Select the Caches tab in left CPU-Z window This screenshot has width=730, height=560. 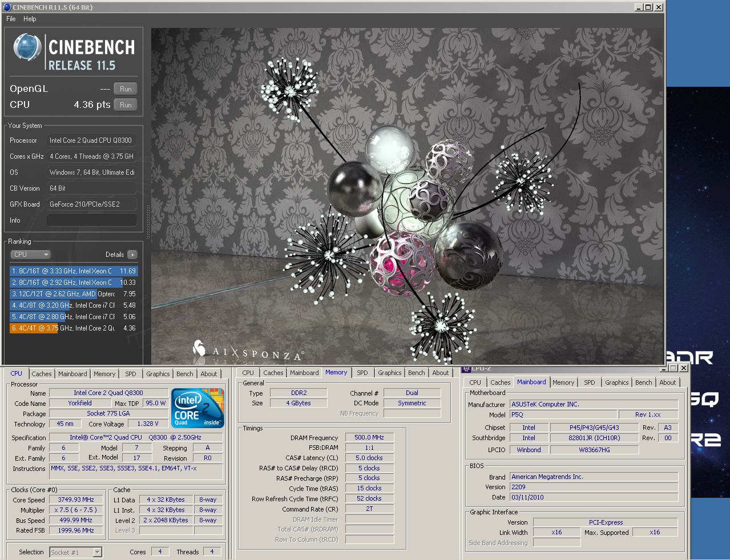(x=42, y=374)
